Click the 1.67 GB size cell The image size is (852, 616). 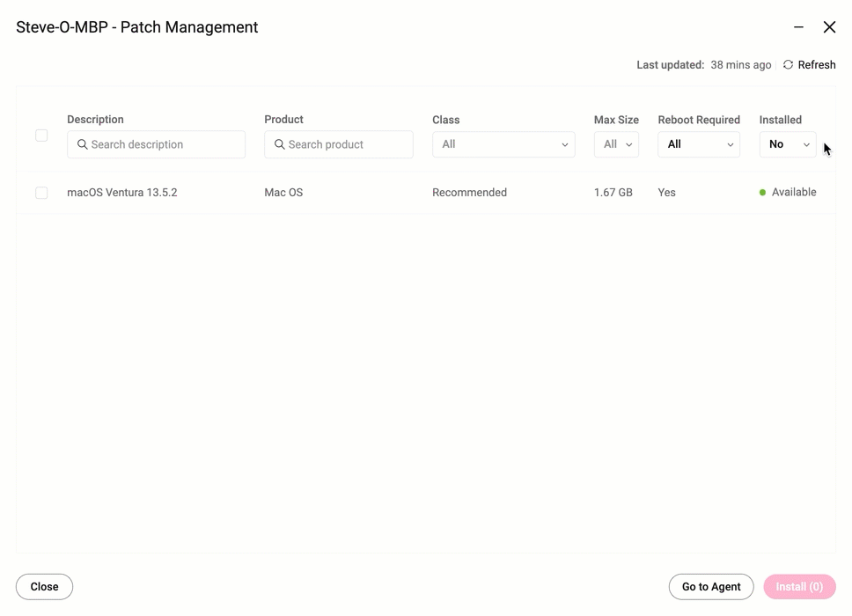click(x=613, y=193)
